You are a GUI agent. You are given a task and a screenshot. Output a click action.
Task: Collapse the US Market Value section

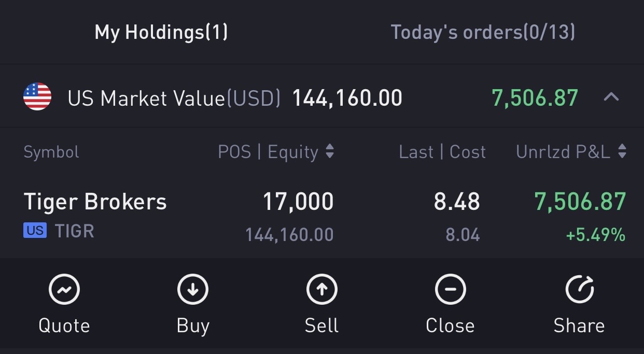tap(611, 97)
